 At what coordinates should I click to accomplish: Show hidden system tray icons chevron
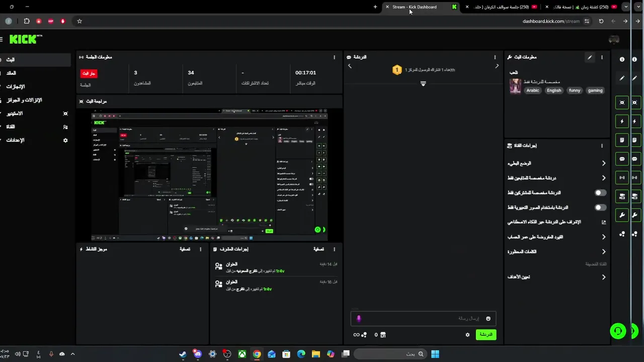click(72, 354)
